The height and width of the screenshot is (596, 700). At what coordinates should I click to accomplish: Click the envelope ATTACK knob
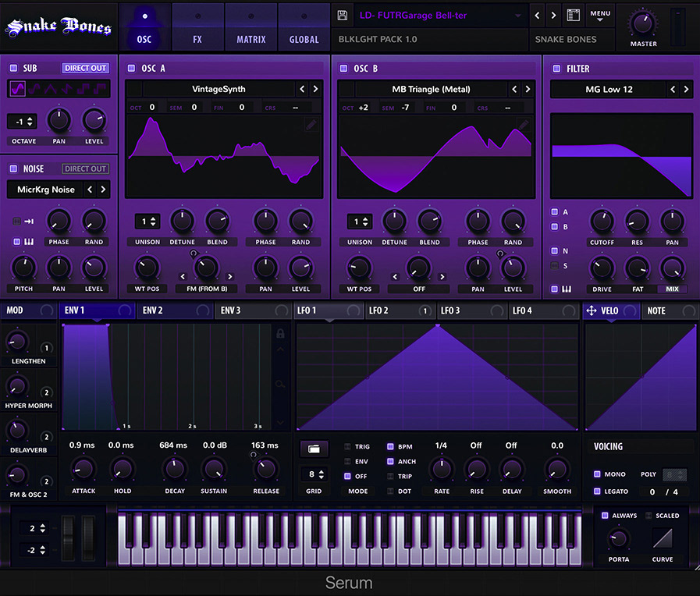(84, 470)
